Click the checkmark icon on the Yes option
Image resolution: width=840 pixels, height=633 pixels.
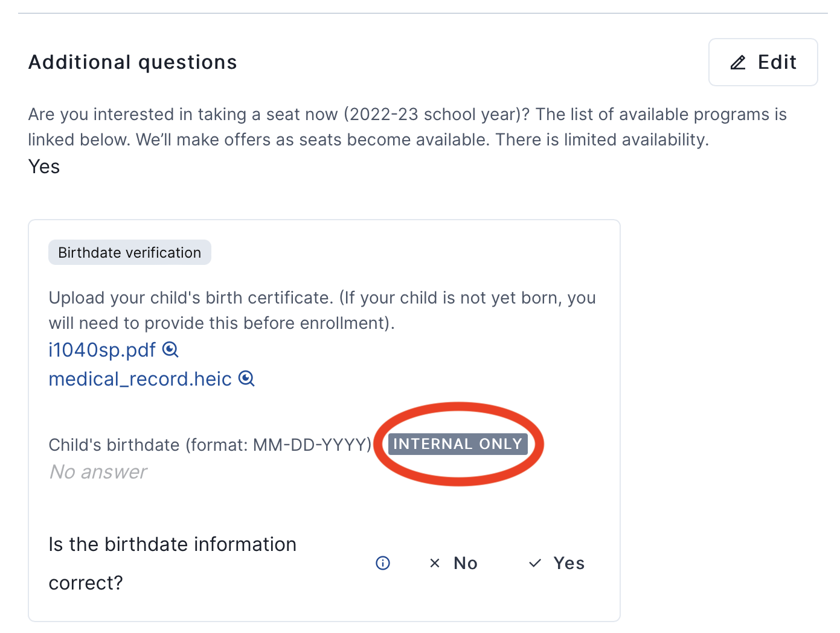[535, 563]
